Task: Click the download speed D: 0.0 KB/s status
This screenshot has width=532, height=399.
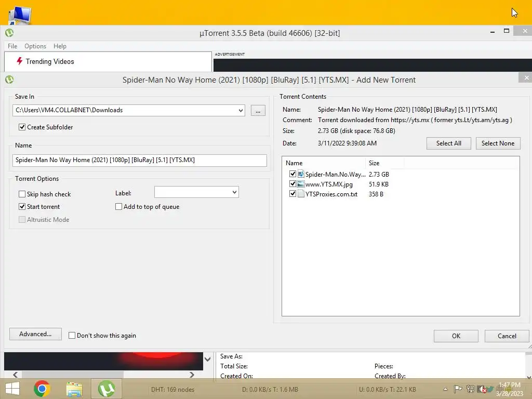Action: click(270, 390)
